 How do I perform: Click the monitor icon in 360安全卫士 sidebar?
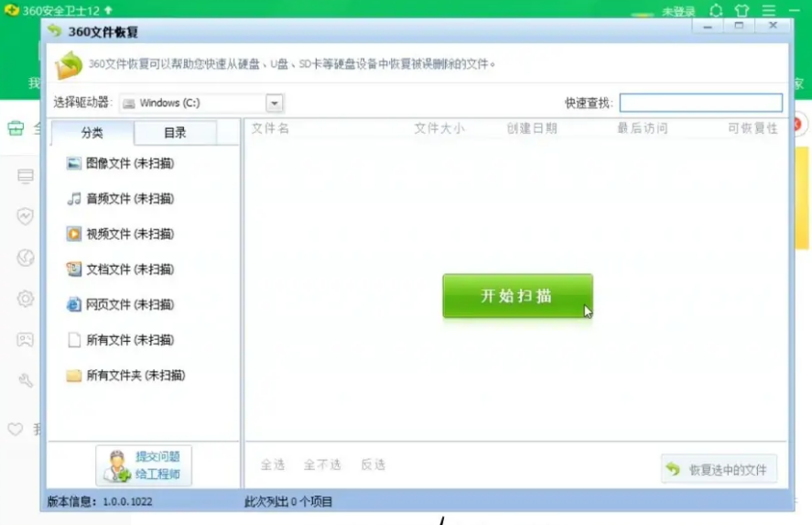(26, 176)
